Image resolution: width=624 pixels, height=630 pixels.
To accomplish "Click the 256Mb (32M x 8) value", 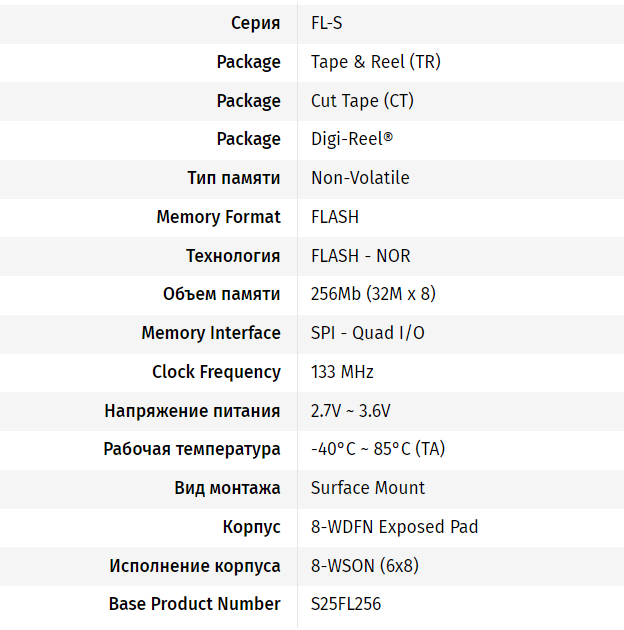I will coord(373,294).
